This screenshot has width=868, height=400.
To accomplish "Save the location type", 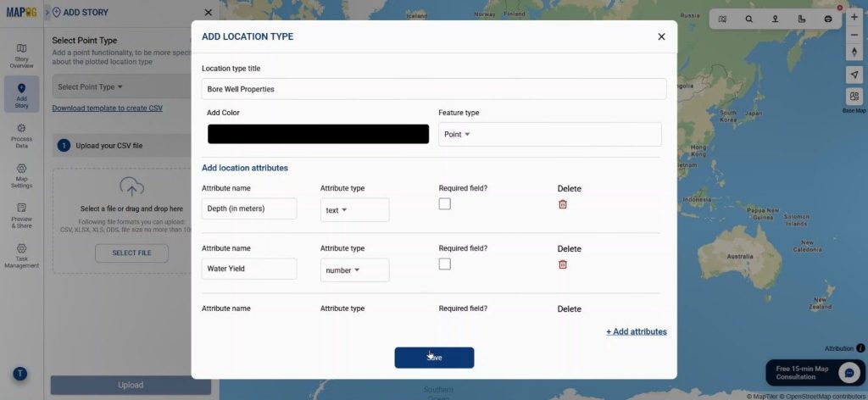I will [x=434, y=358].
